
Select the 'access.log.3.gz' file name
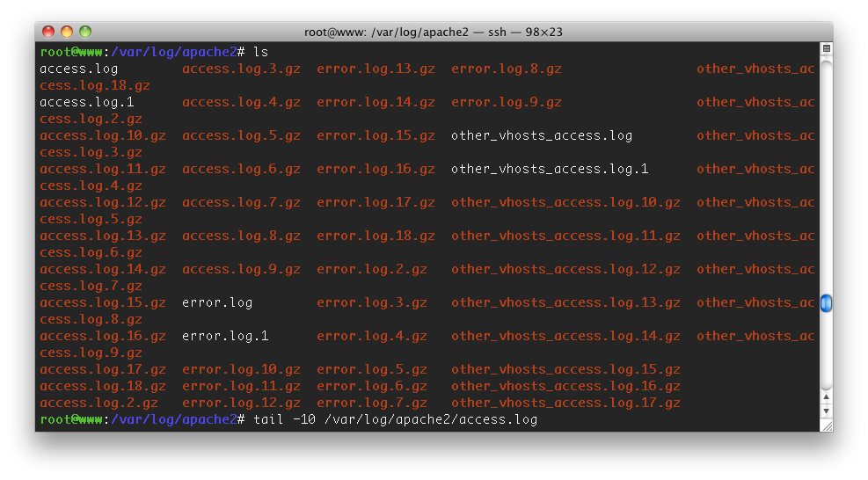click(241, 69)
